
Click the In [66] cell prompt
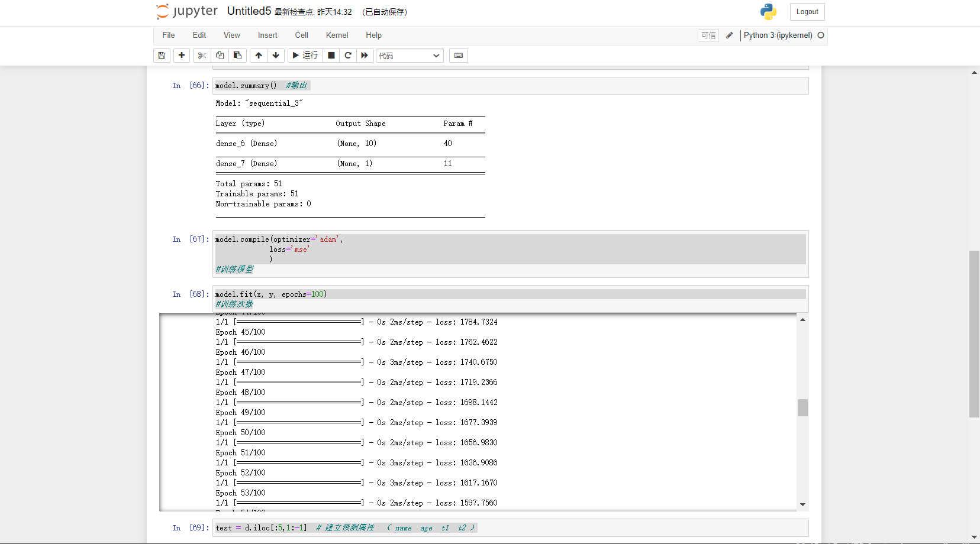(190, 86)
